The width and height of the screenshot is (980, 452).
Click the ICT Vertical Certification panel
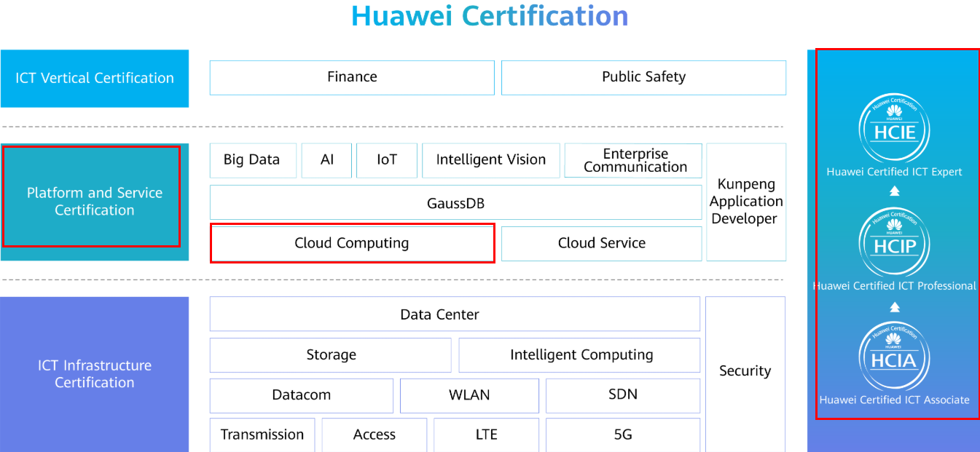(94, 78)
